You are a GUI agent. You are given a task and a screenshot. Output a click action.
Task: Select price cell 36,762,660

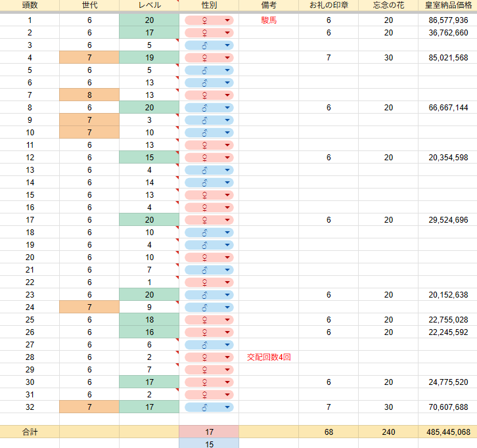coord(448,33)
